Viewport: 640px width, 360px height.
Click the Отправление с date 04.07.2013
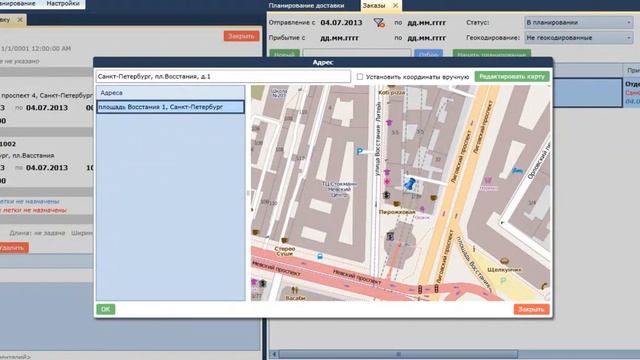tap(341, 23)
